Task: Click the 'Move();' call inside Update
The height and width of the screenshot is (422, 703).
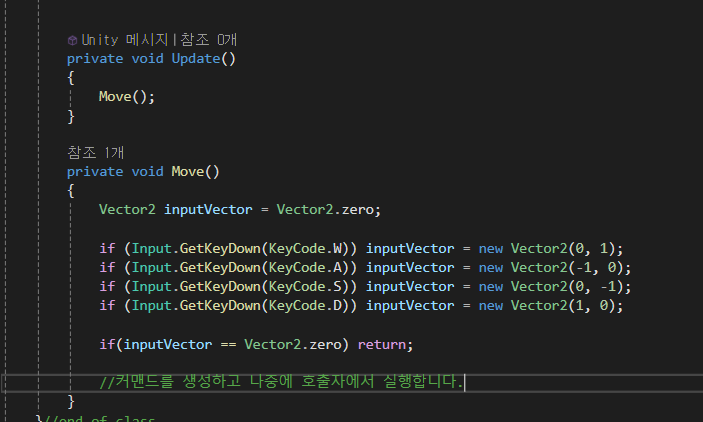Action: pyautogui.click(x=127, y=97)
